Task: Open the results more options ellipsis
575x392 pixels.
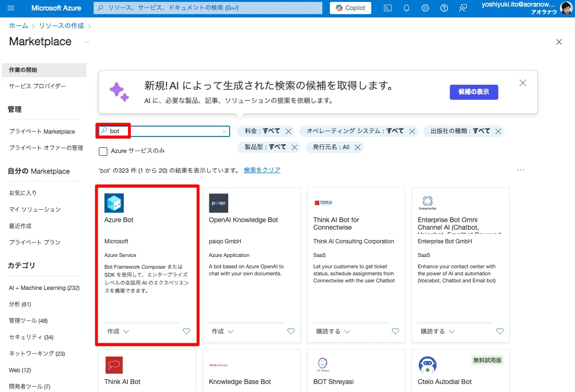Action: click(x=520, y=170)
